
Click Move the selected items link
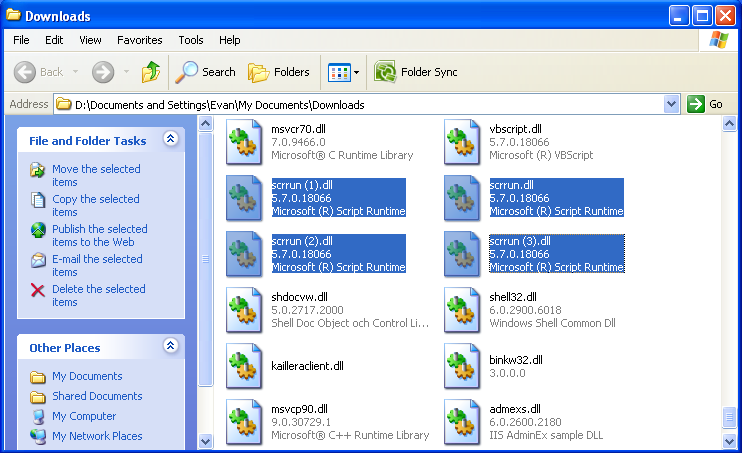(96, 176)
